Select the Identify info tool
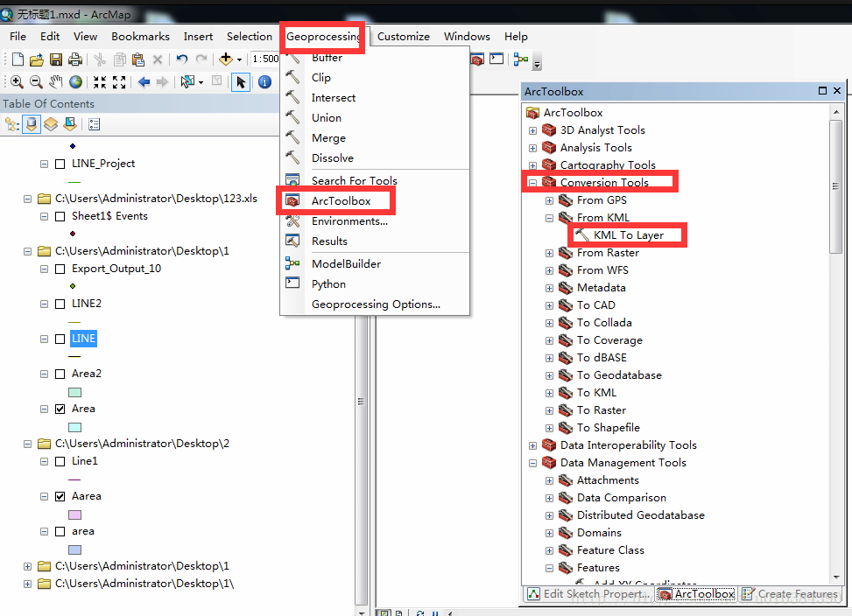 (x=264, y=82)
